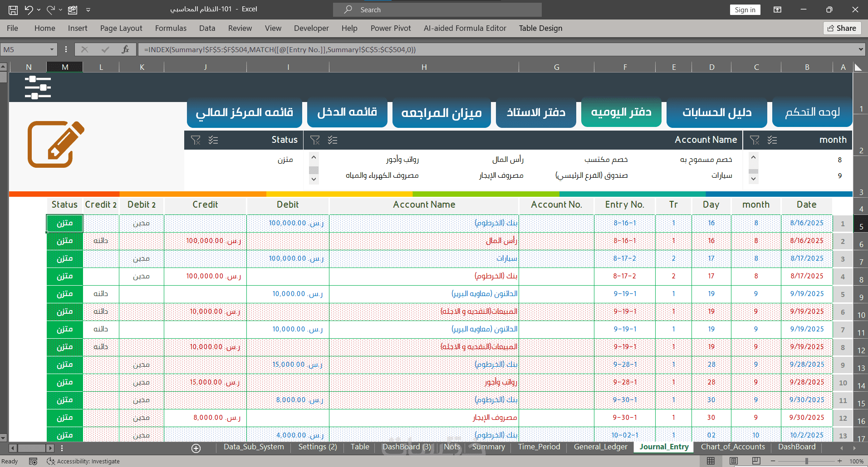868x467 pixels.
Task: Confirm formula entry with the checkmark icon
Action: point(105,49)
